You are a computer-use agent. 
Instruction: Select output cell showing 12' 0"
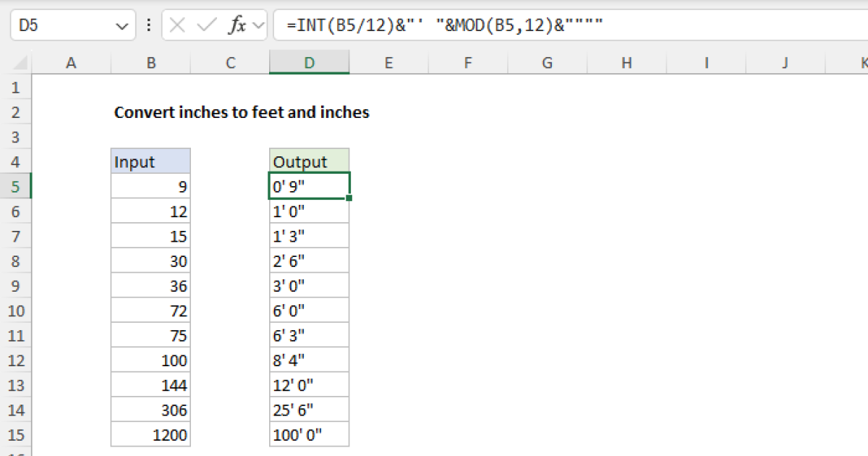coord(310,385)
